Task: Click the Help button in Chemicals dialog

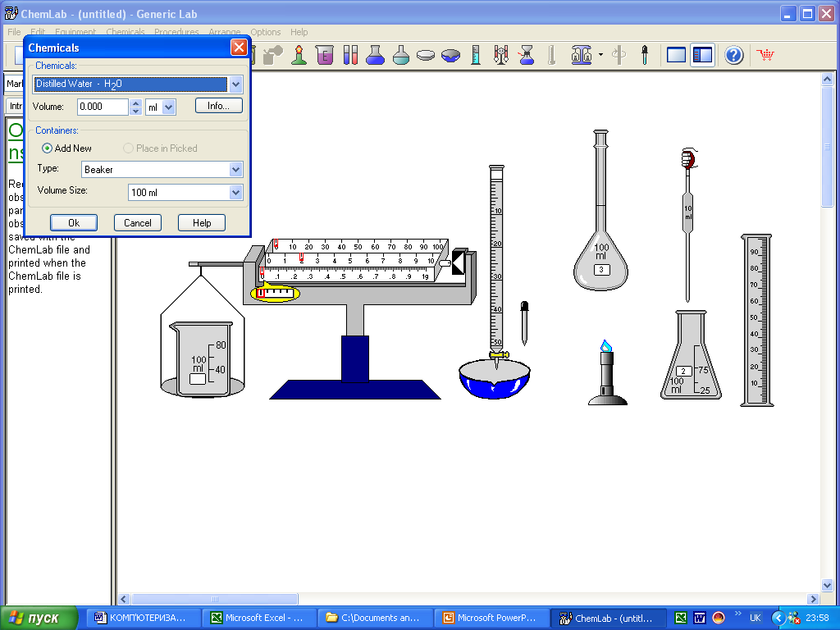Action: pos(202,223)
